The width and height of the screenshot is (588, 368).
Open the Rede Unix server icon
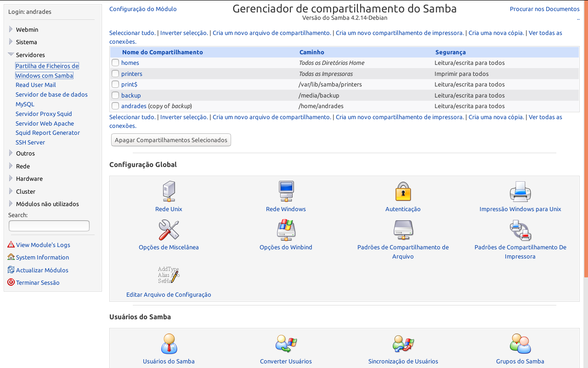coord(169,191)
